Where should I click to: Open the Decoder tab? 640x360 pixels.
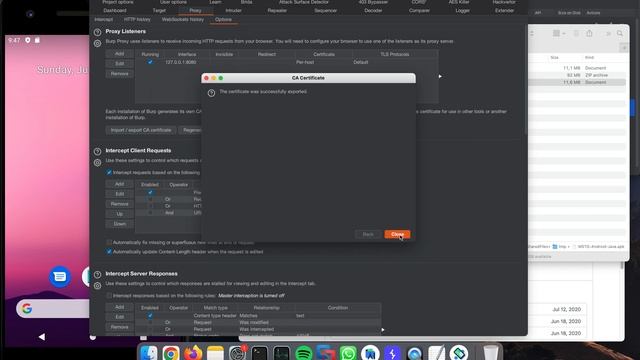tap(373, 11)
